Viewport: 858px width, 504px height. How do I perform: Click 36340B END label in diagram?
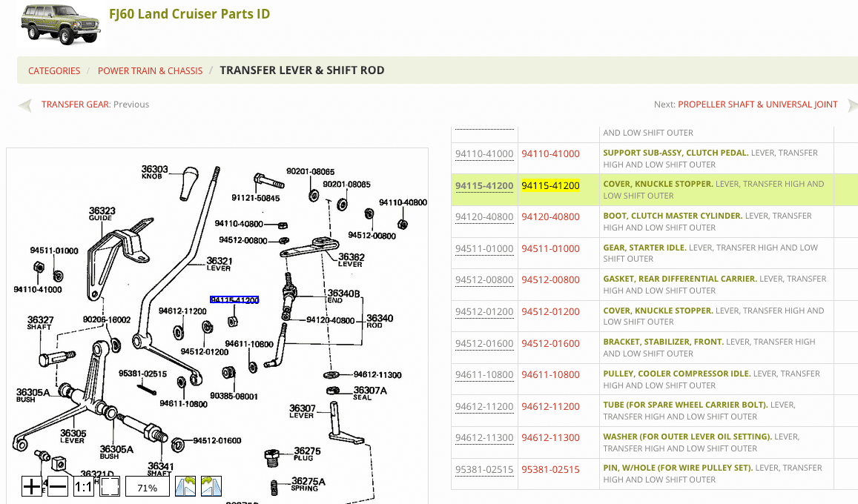pos(343,296)
